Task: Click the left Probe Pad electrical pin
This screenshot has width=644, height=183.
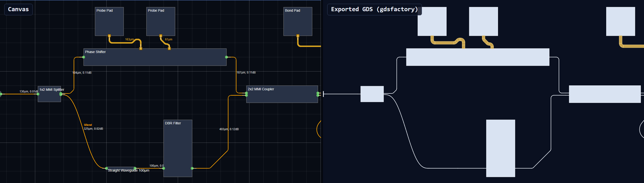Action: coord(109,36)
